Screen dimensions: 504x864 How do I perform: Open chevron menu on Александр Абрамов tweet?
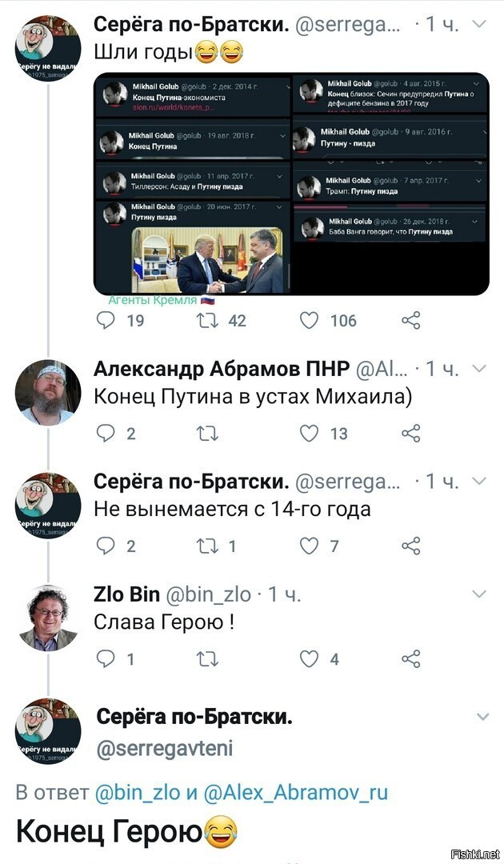point(480,368)
